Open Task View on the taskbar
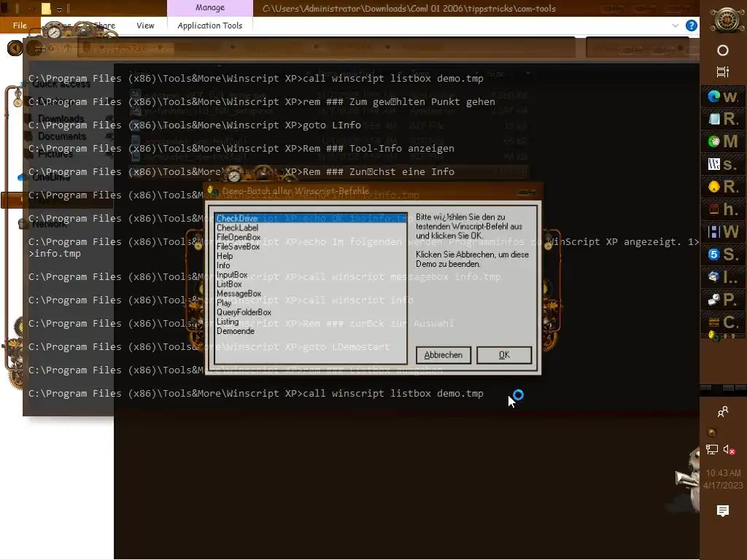747x560 pixels. pos(723,72)
